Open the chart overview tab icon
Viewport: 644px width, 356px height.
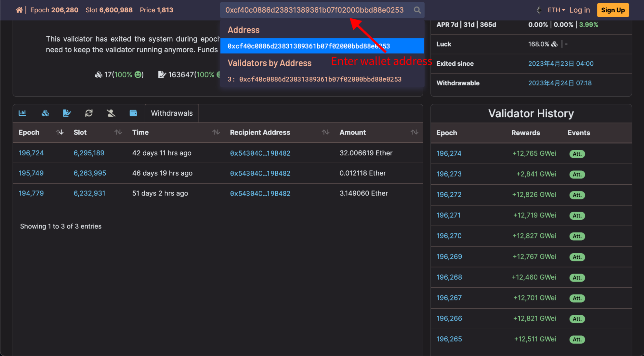(x=22, y=113)
